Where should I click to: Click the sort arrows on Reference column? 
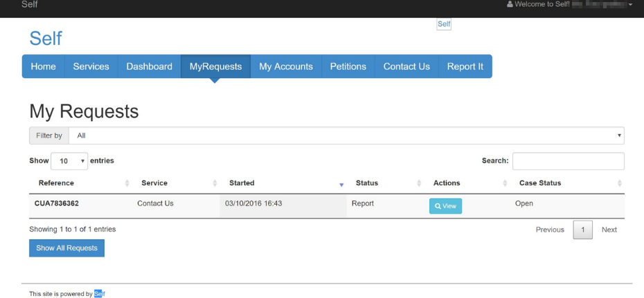tap(127, 183)
